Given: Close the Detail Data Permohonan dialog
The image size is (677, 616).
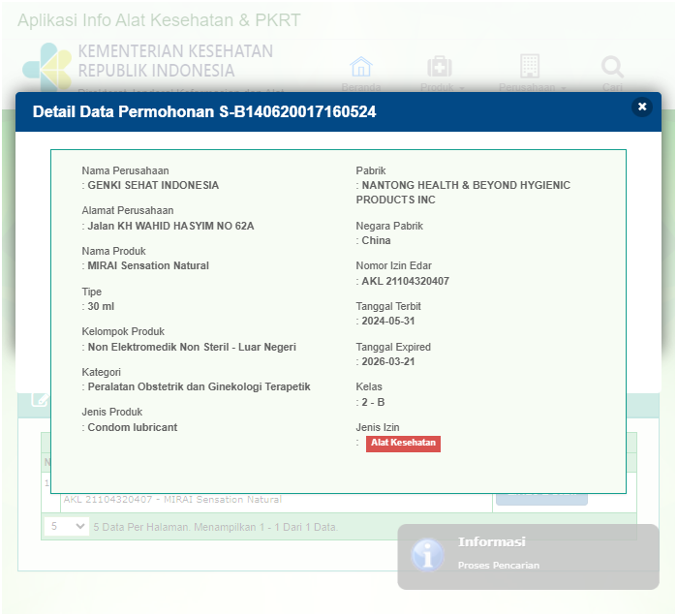Looking at the screenshot, I should pyautogui.click(x=641, y=108).
